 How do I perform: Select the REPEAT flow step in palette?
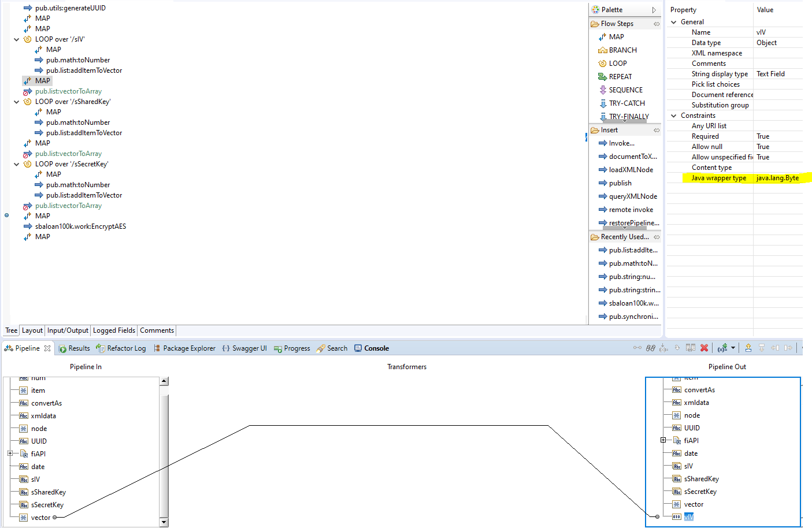(615, 77)
